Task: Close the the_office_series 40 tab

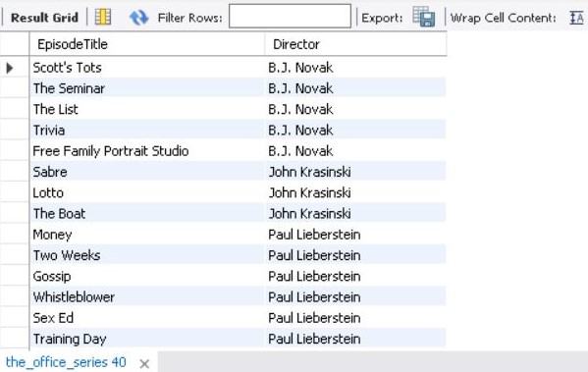Action: 144,363
